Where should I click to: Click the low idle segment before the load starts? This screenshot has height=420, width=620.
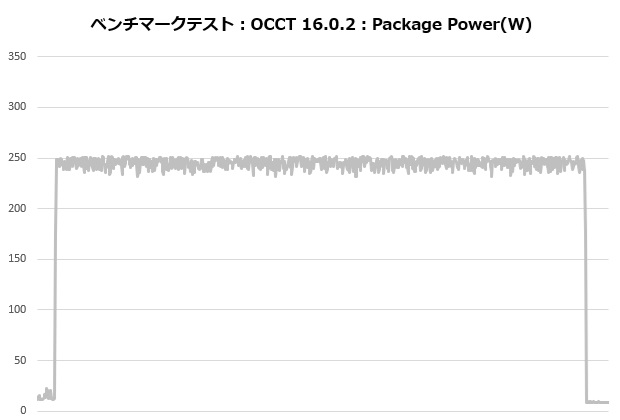coord(45,396)
